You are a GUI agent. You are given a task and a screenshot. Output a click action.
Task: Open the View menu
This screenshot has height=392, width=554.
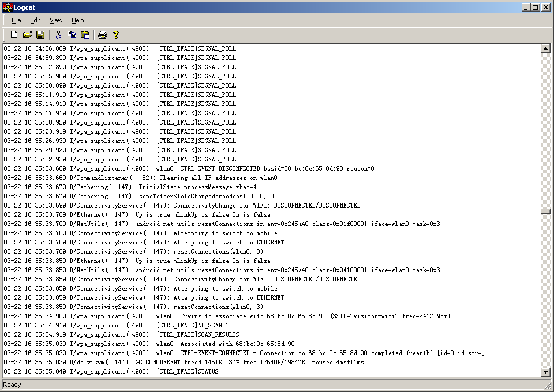tap(56, 20)
